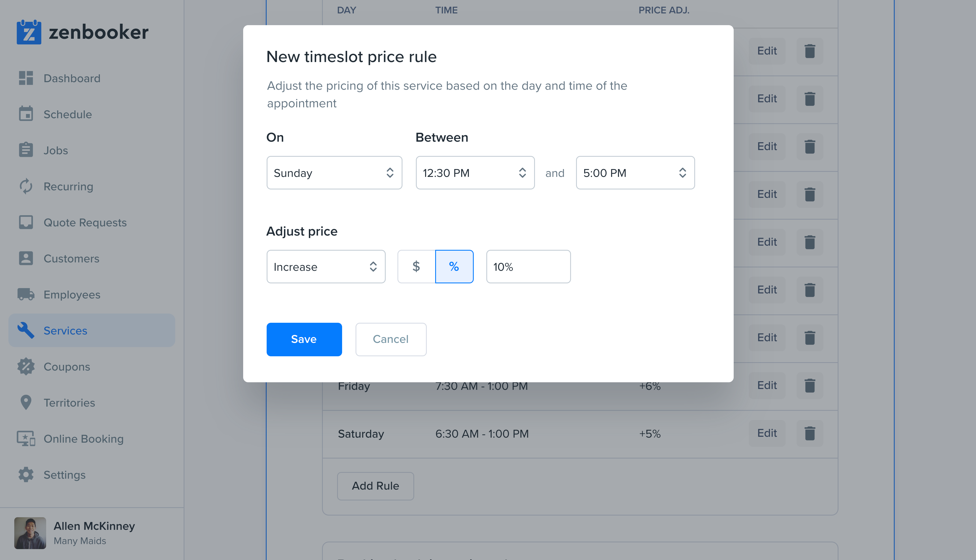Click the Recurring arrows icon
976x560 pixels.
coord(26,186)
